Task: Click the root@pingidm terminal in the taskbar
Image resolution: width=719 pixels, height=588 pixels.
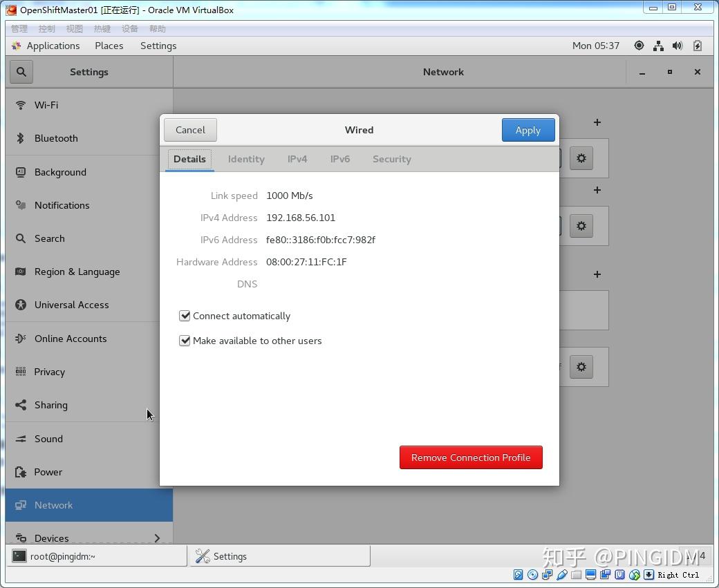Action: [97, 556]
